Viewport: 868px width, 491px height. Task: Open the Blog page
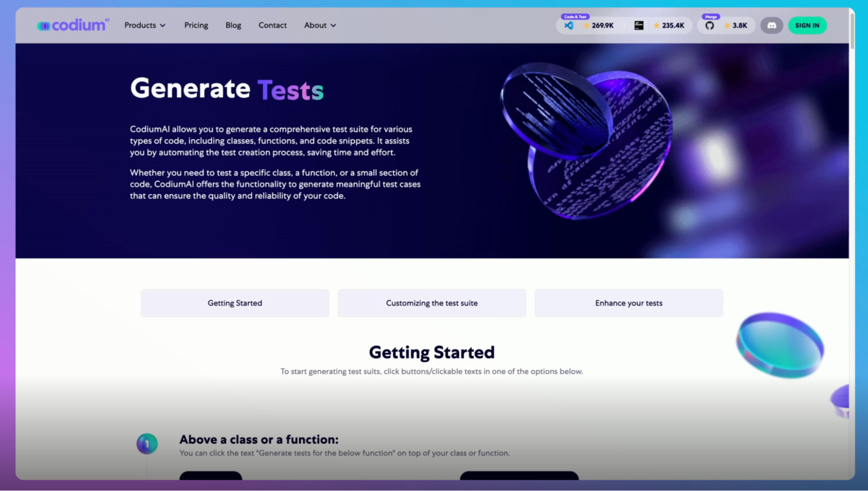pyautogui.click(x=233, y=25)
